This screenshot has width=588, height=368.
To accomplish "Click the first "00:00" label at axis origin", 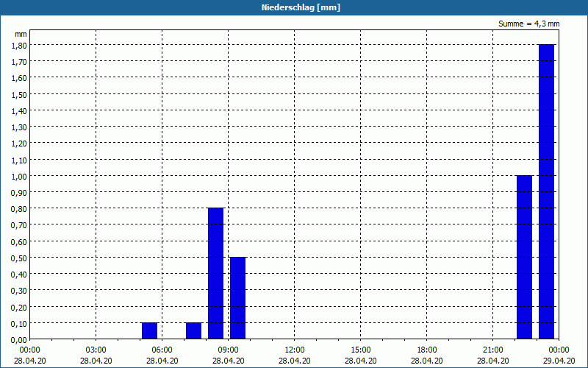I will (x=29, y=350).
